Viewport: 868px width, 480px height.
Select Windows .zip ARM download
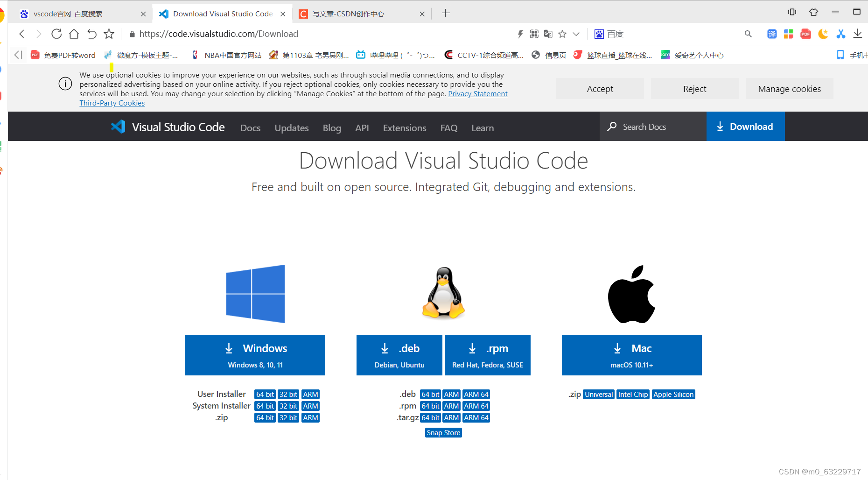[x=310, y=418]
